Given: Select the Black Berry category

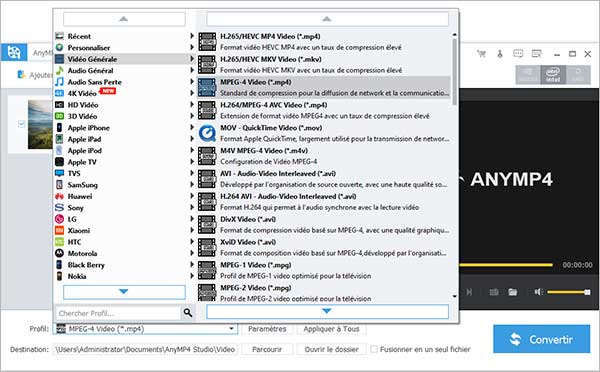Looking at the screenshot, I should point(125,265).
